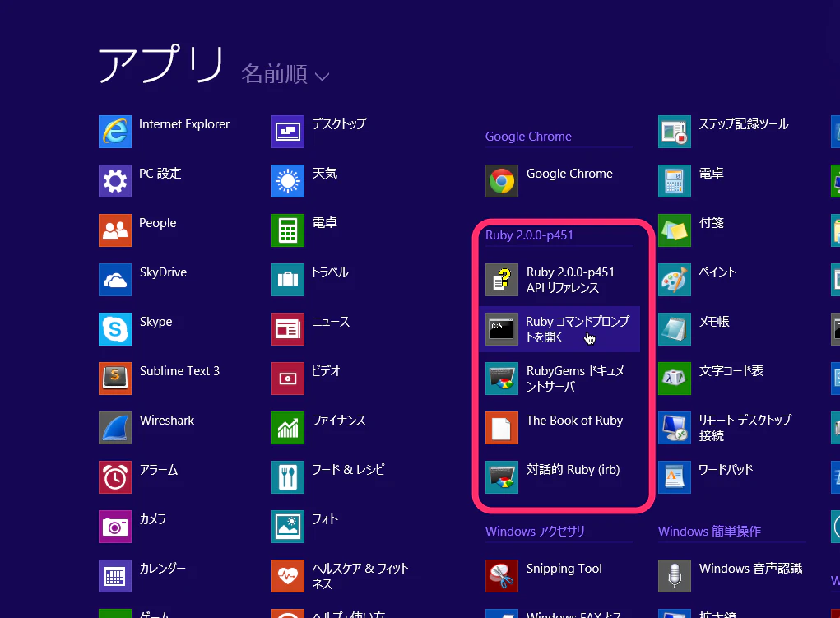840x618 pixels.
Task: Open 付箋 sticky notes
Action: 691,230
